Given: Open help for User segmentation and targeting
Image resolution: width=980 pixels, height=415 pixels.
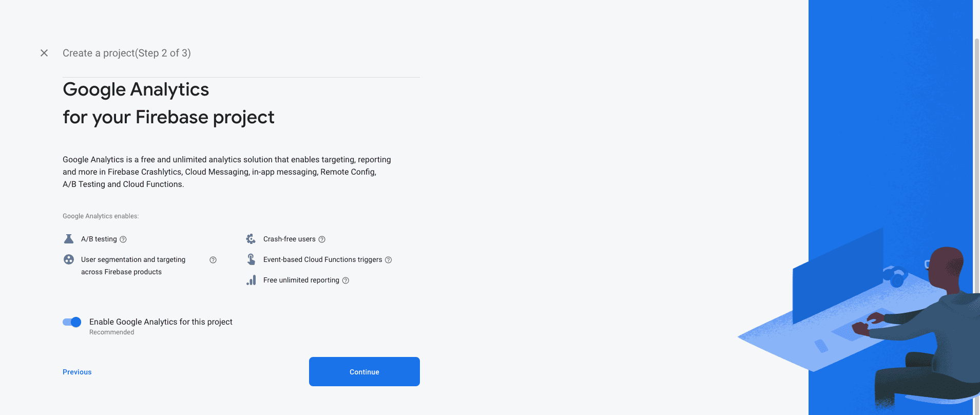Looking at the screenshot, I should [213, 260].
